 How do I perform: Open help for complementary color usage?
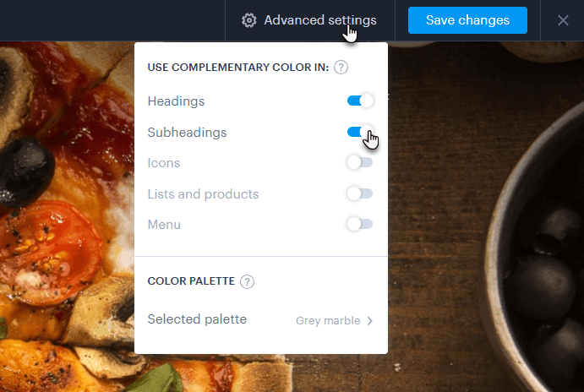tap(341, 68)
